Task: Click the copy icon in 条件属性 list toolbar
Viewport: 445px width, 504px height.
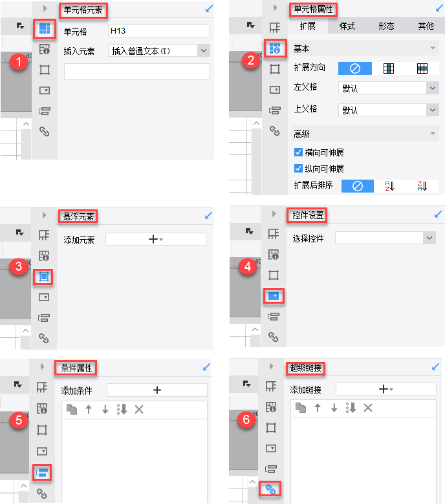Action: (x=72, y=409)
